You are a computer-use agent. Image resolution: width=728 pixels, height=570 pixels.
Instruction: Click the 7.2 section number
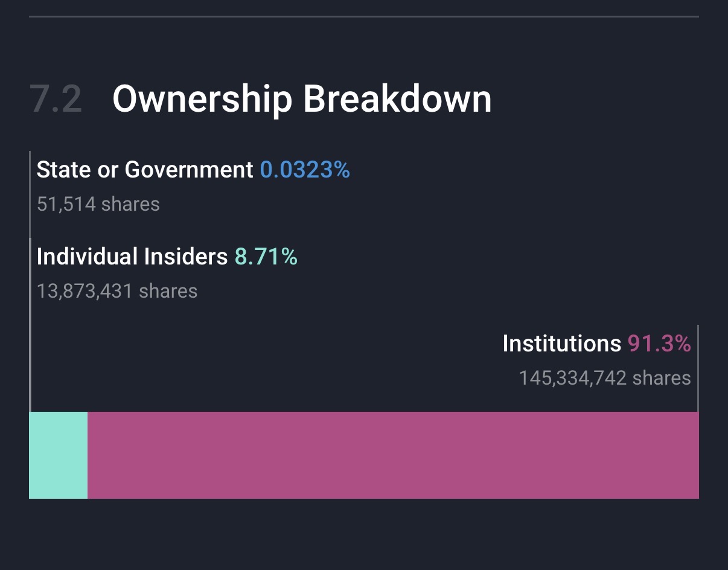pos(56,99)
